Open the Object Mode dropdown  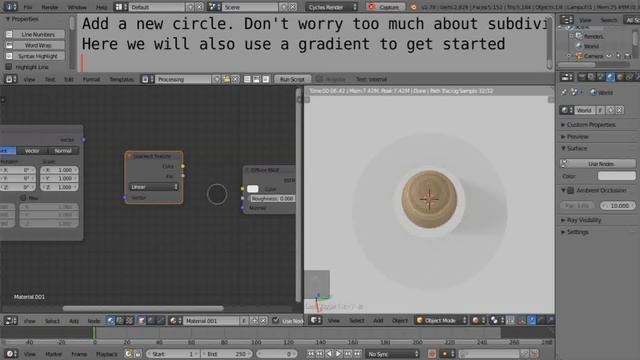click(x=441, y=320)
